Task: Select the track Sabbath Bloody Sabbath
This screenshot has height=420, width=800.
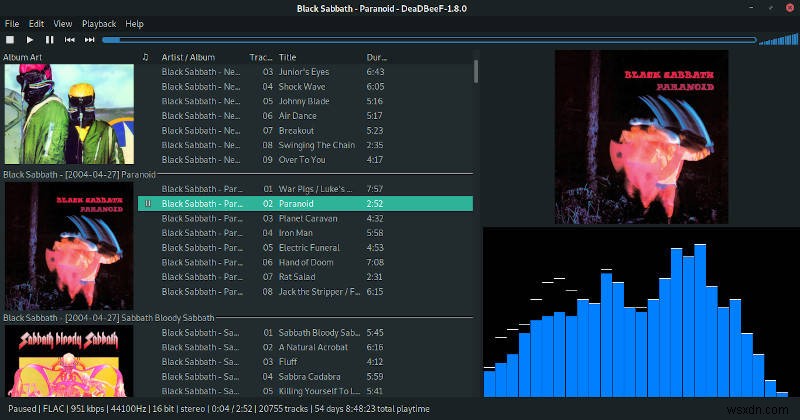Action: 305,332
